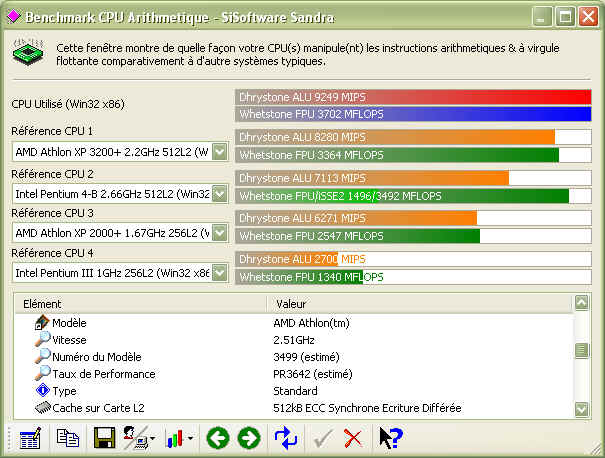Click the Référence CPU 4 label

[x=52, y=253]
